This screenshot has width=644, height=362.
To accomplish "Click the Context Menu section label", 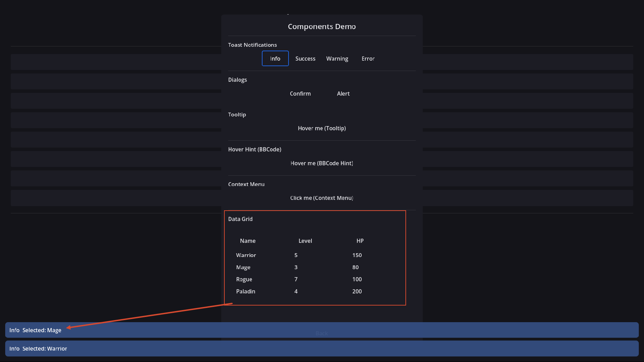I will (246, 184).
